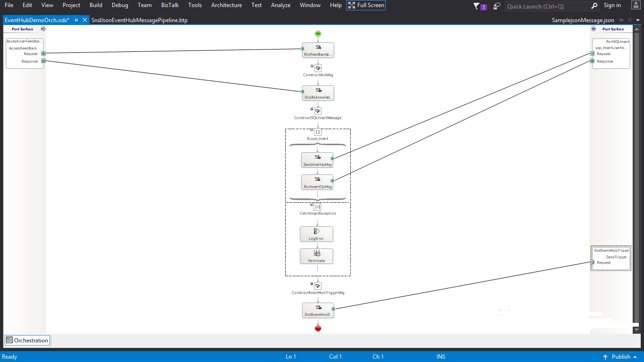Collapse the Scope_Insert scope
Viewport: 644px width, 362px height.
tap(312, 130)
